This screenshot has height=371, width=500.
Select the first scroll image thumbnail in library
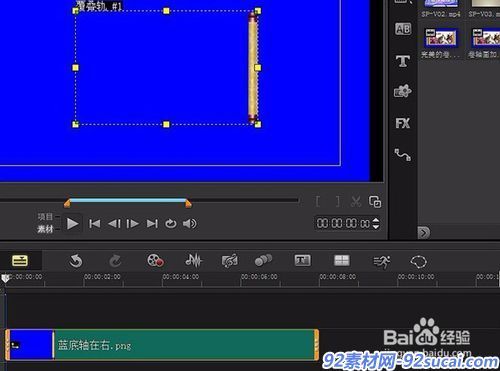441,37
